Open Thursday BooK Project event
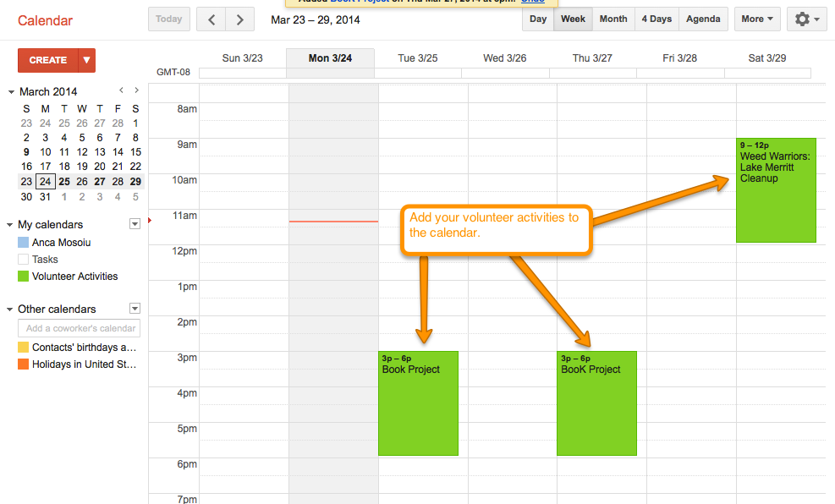The width and height of the screenshot is (835, 504). tap(597, 403)
